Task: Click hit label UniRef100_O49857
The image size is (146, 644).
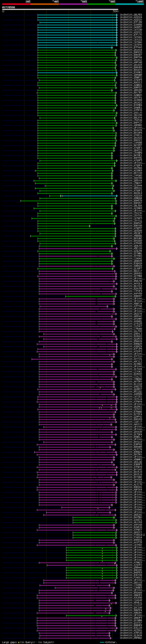Action: tap(131, 27)
